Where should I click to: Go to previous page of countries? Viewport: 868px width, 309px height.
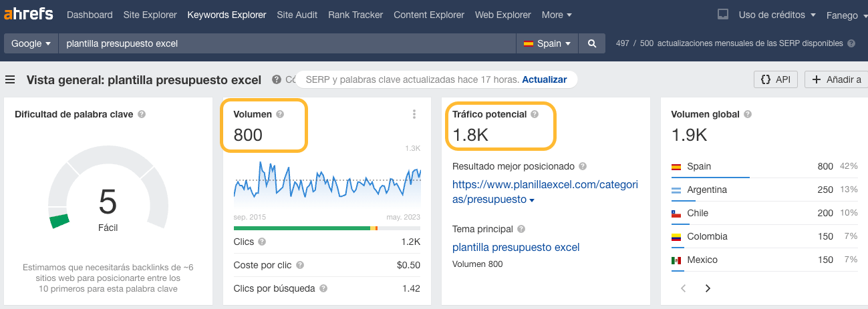pyautogui.click(x=683, y=288)
